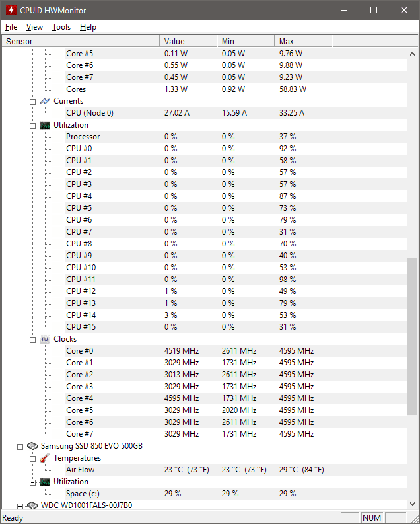Viewport: 420px width, 524px height.
Task: Click the Max column header
Action: (x=303, y=41)
